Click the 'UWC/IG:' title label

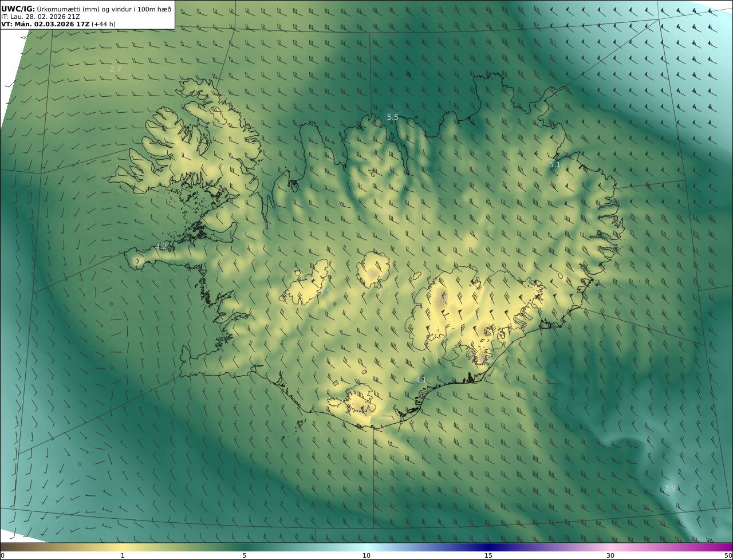point(18,9)
